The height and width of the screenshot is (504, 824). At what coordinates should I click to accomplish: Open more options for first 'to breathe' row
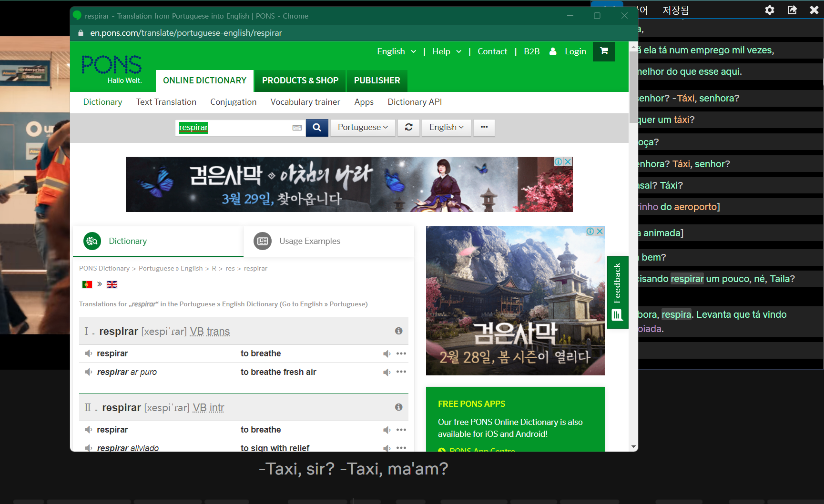(401, 353)
